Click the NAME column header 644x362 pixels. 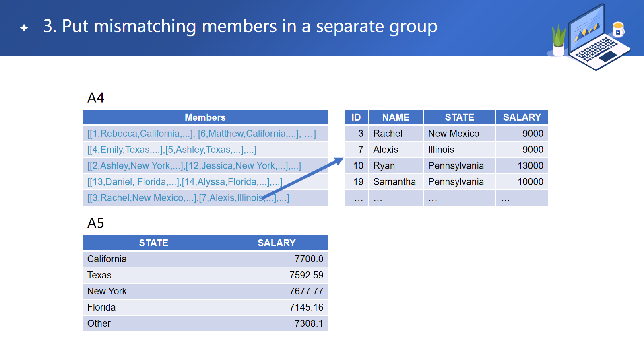396,117
